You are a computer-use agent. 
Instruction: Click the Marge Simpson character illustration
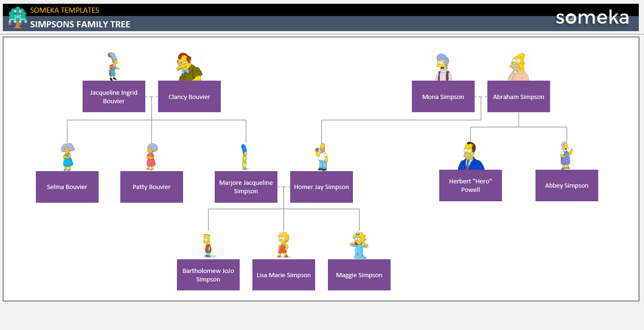pyautogui.click(x=243, y=156)
